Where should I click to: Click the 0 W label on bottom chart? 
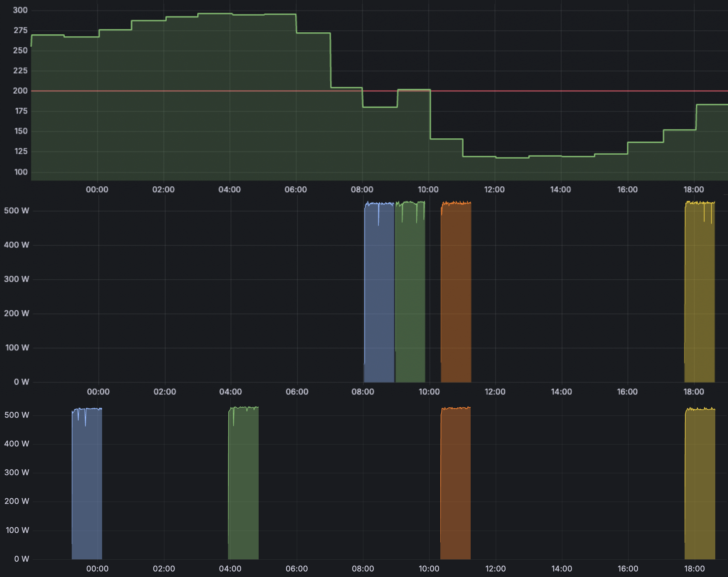21,559
